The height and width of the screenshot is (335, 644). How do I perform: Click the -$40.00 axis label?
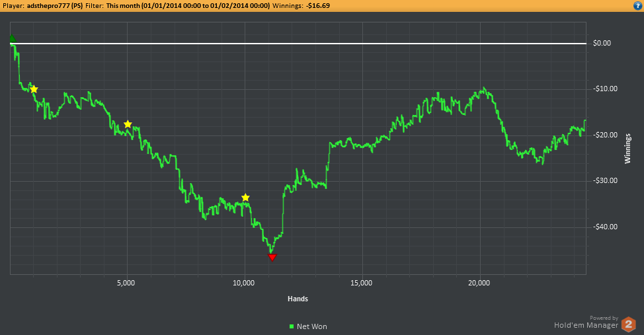point(605,227)
